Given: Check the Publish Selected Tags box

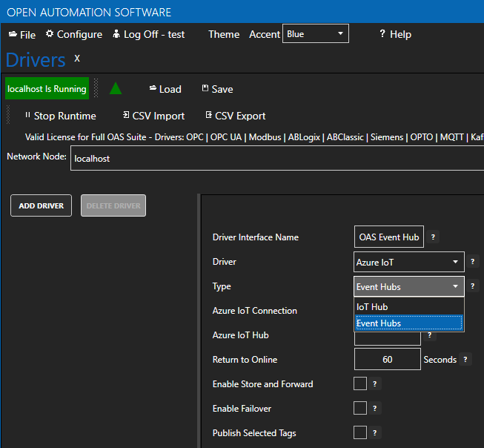Looking at the screenshot, I should (360, 433).
